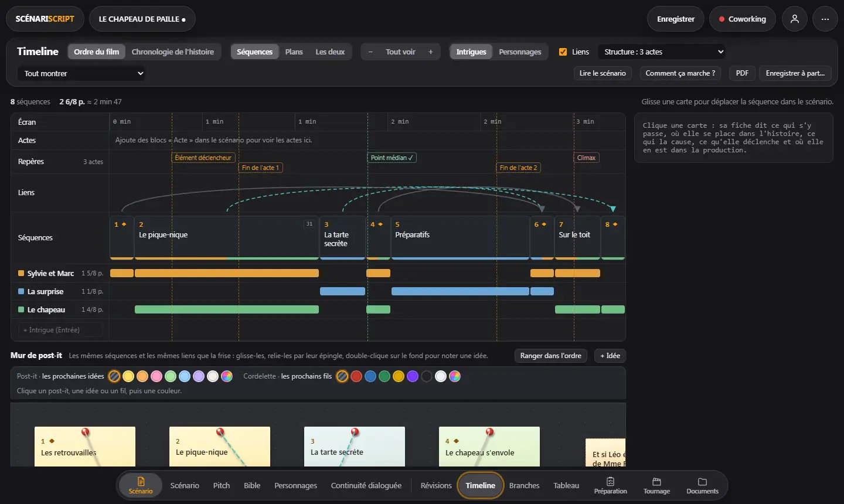This screenshot has width=844, height=504.
Task: Open the Tout montrer filter dropdown
Action: (x=81, y=73)
